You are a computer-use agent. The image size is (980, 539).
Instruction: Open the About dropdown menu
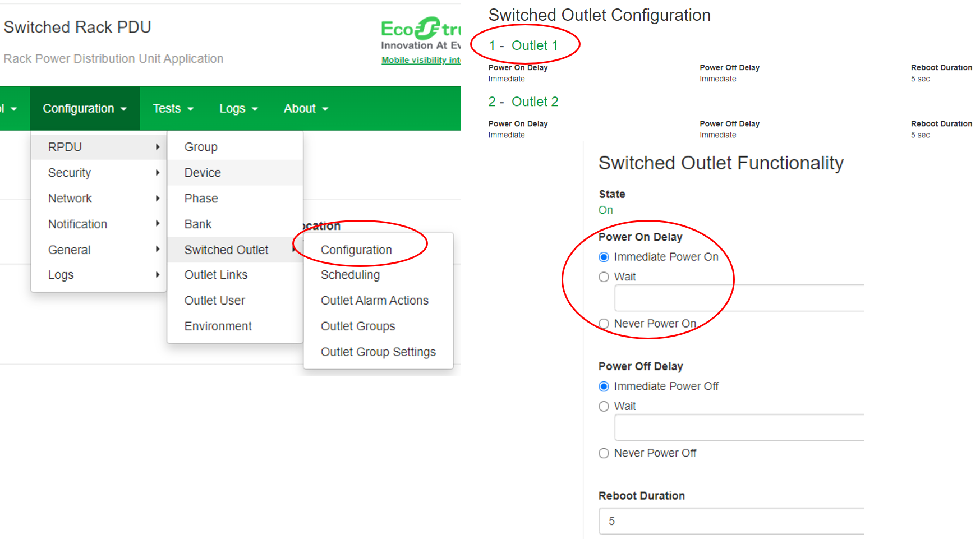[x=306, y=108]
